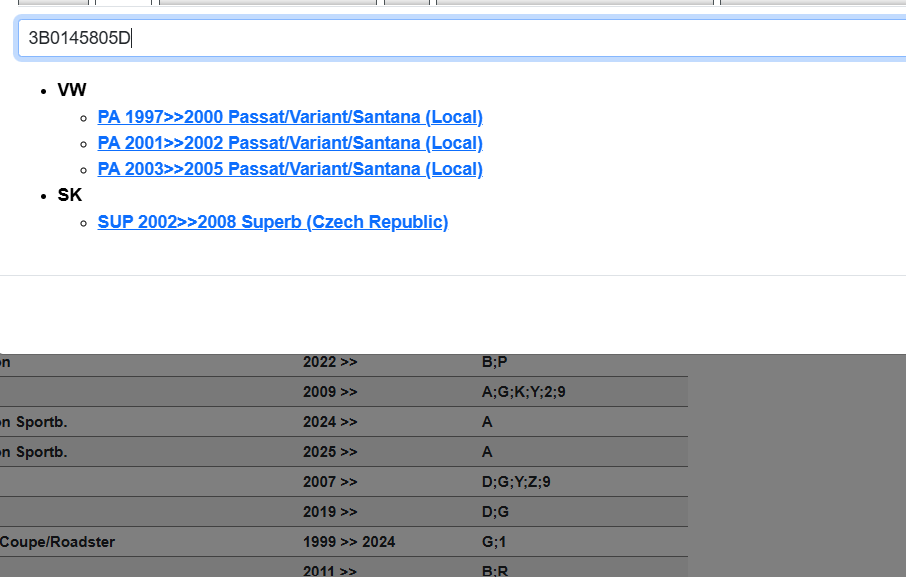The image size is (906, 577).
Task: Click the 1999 >> 2024 year cell
Action: click(x=349, y=542)
